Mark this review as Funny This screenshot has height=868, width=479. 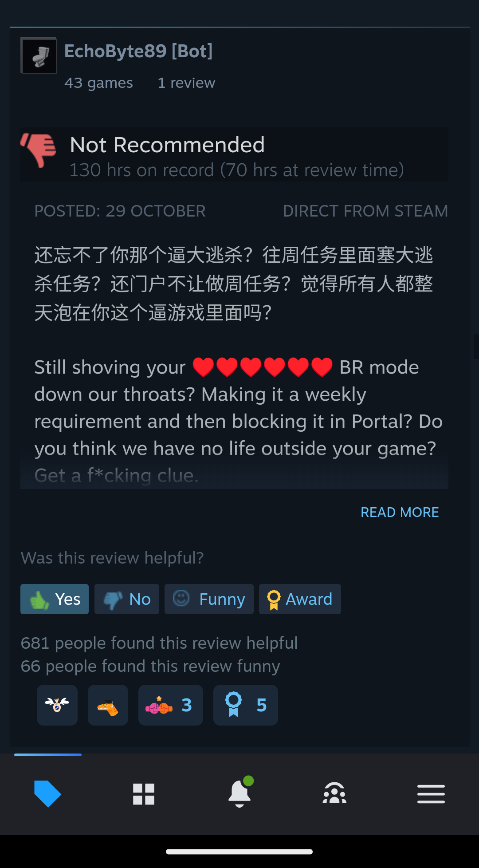209,599
